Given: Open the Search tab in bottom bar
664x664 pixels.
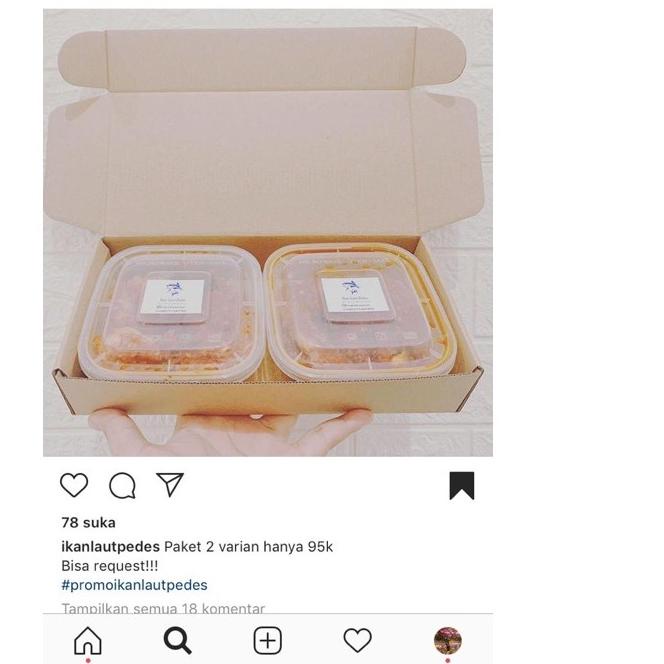Looking at the screenshot, I should click(x=177, y=640).
